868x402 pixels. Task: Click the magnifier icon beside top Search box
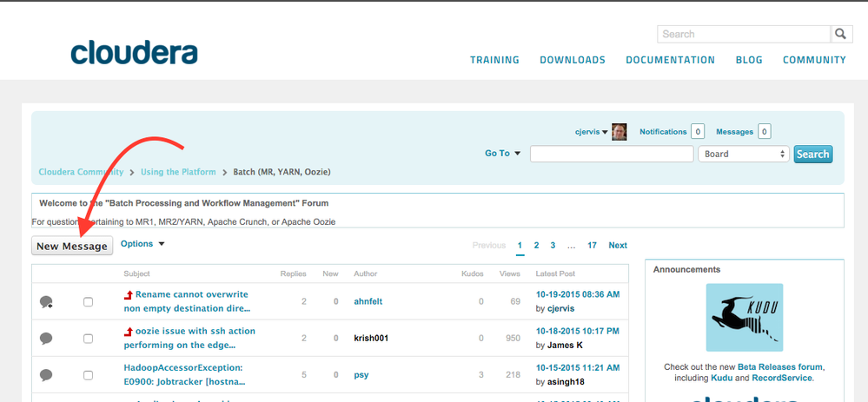pyautogui.click(x=841, y=34)
